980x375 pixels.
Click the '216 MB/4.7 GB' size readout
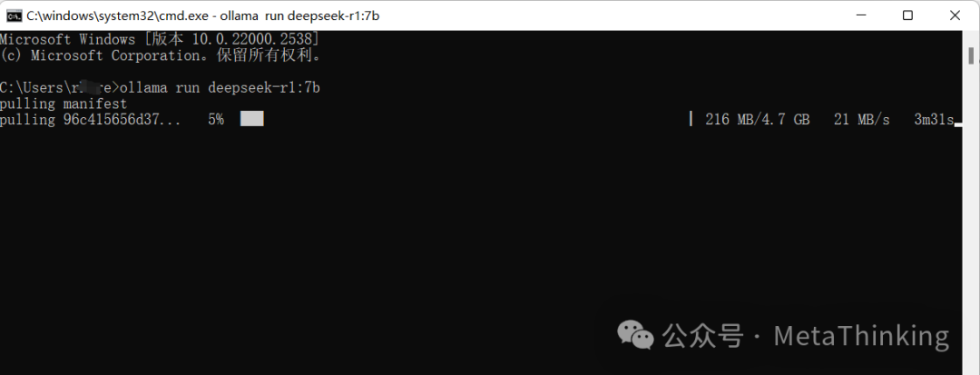click(758, 119)
